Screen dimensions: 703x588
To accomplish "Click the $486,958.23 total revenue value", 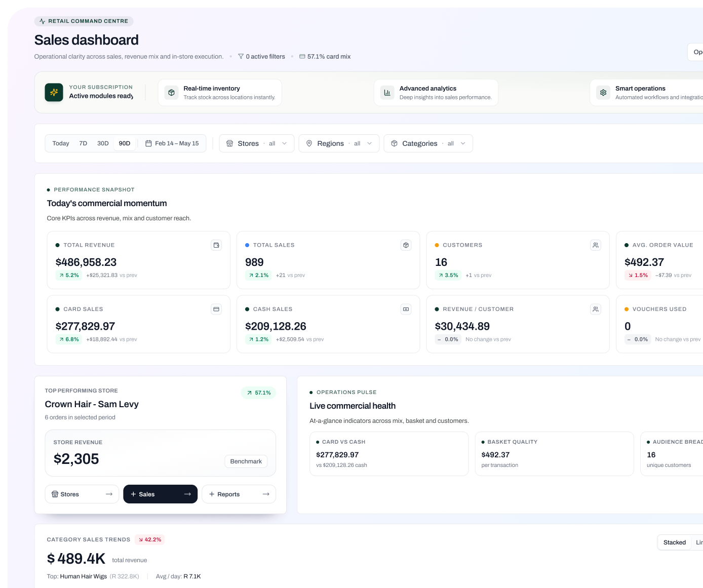I will (86, 262).
